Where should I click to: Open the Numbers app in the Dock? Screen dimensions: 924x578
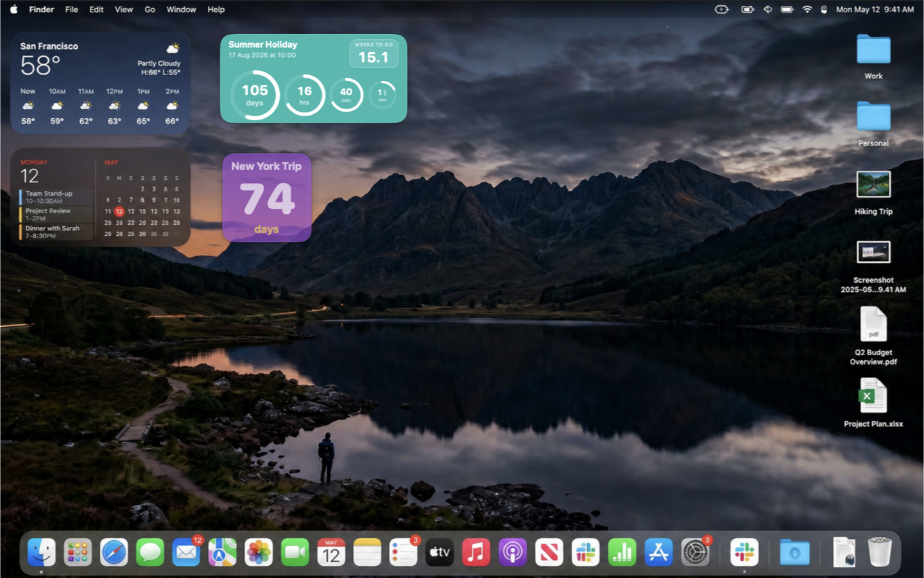pyautogui.click(x=622, y=552)
